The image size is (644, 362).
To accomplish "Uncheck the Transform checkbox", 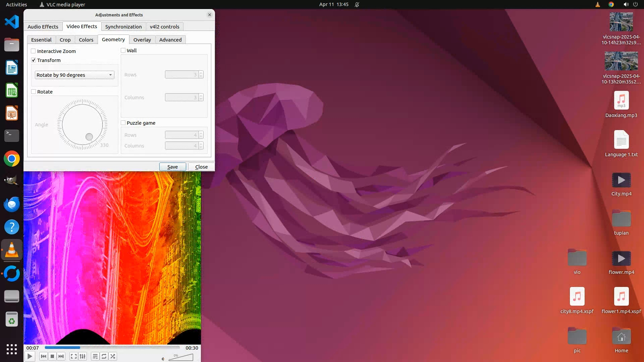I will [34, 60].
